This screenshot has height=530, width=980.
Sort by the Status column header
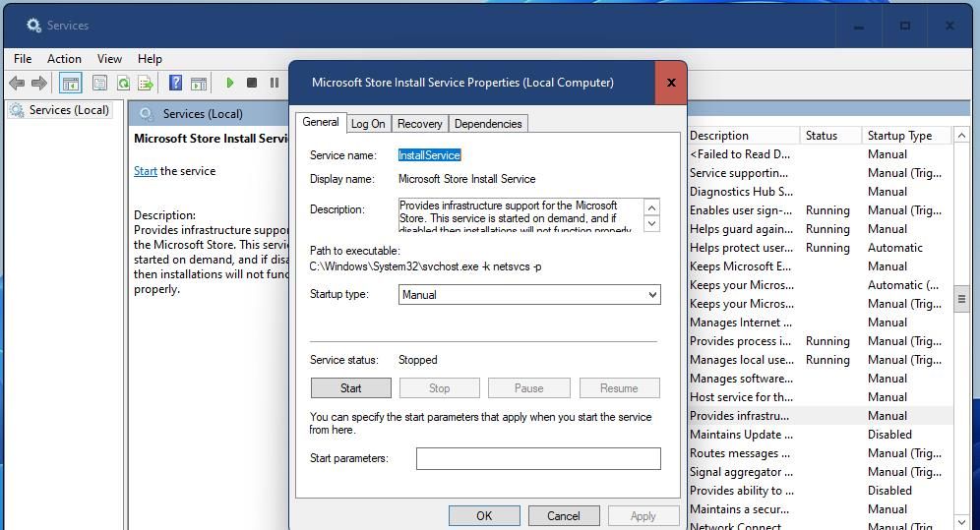click(830, 136)
